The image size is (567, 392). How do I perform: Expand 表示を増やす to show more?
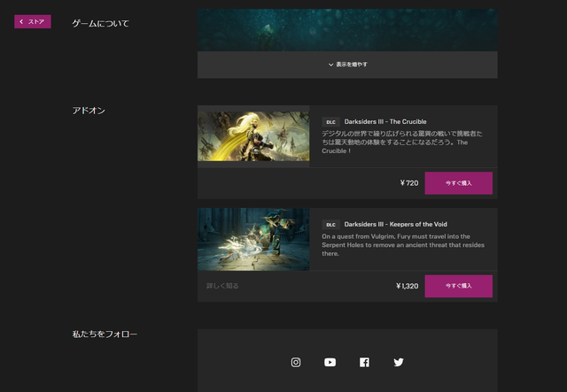coord(347,65)
